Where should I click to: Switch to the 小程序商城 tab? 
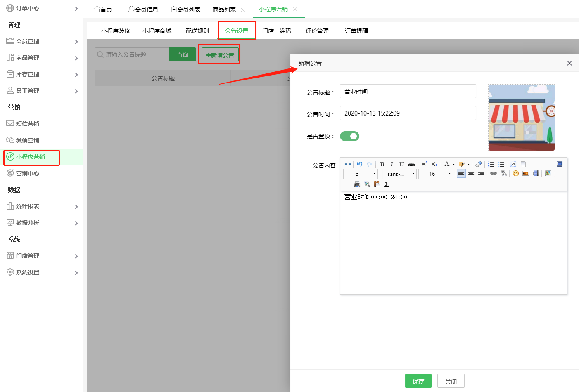157,30
